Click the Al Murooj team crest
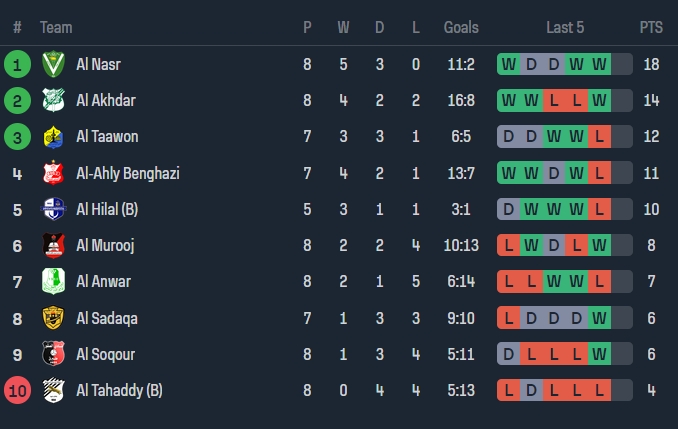This screenshot has height=429, width=678. coord(53,245)
